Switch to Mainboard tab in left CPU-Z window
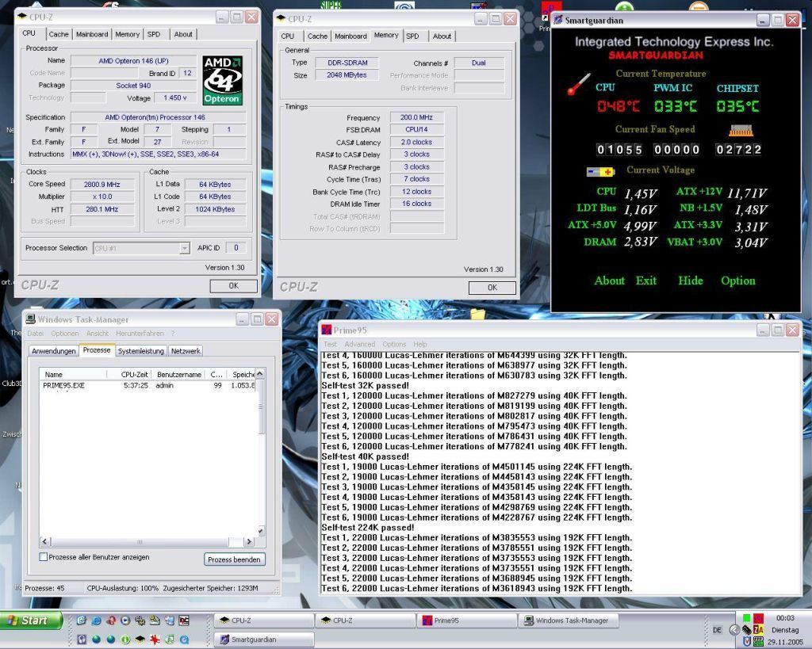Viewport: 812px width, 649px height. (x=92, y=34)
